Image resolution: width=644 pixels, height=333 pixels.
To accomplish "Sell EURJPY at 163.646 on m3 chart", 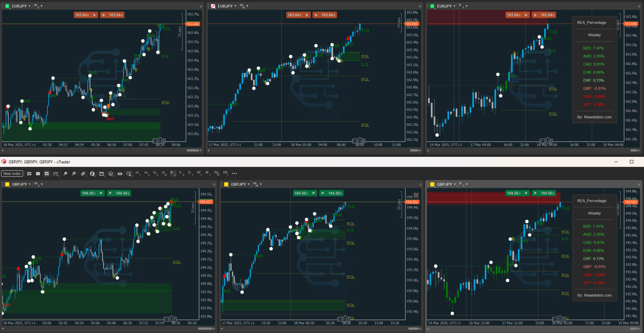I will (x=86, y=15).
